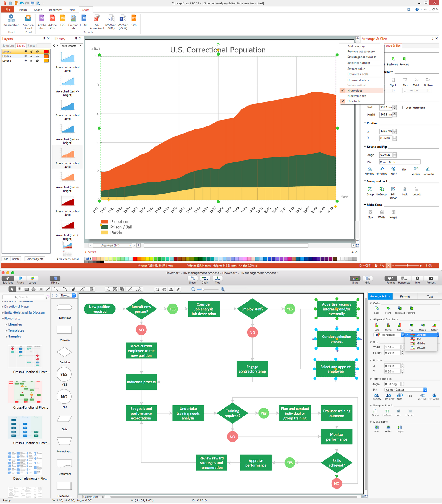Adjust zoom slider in flowchart toolbar
Image resolution: width=442 pixels, height=504 pixels.
coord(203,289)
